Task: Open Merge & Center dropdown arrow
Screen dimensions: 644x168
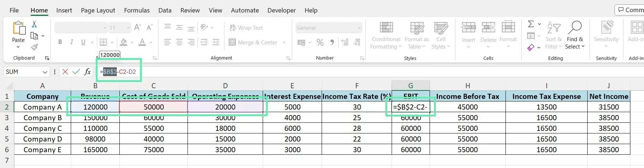Action: click(x=284, y=43)
